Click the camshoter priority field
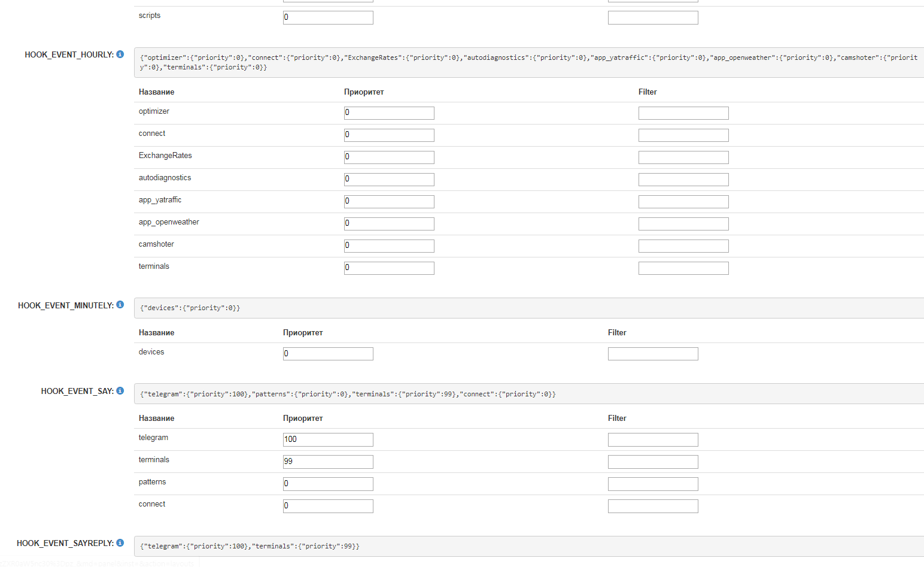The height and width of the screenshot is (567, 924). pyautogui.click(x=389, y=246)
